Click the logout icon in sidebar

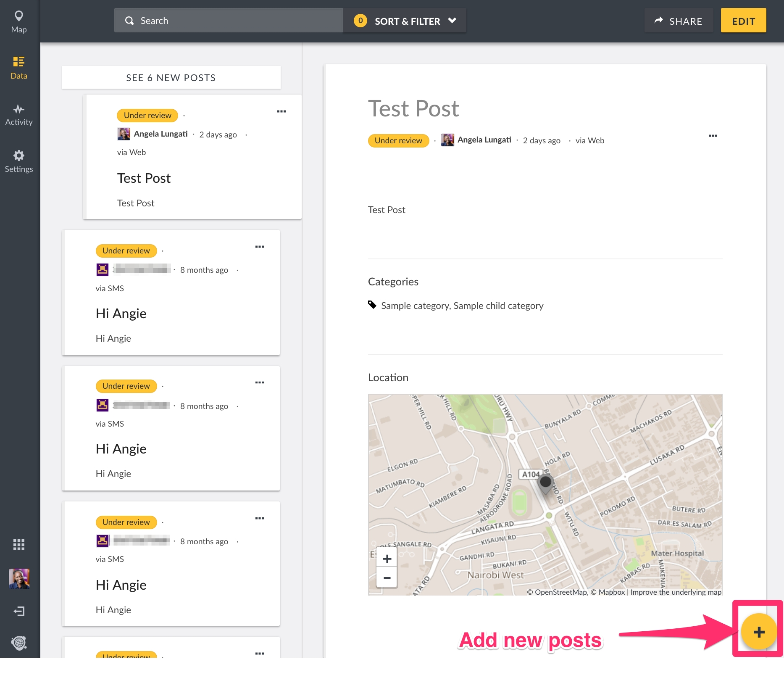coord(19,611)
